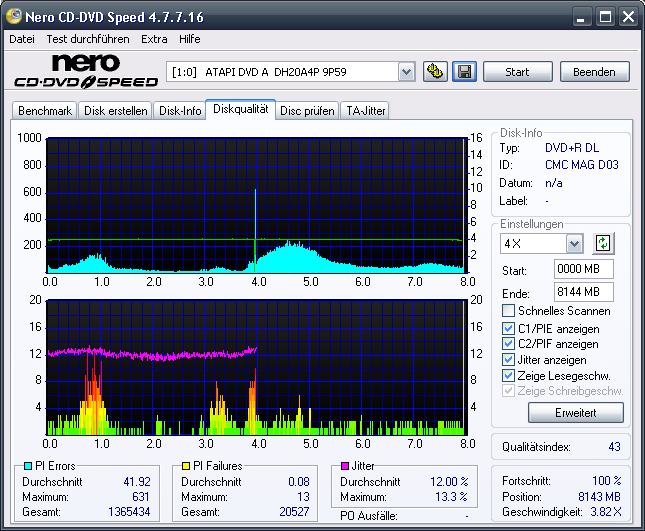The image size is (645, 531).
Task: Click the PI Errors Maximum 631 value
Action: (x=141, y=497)
